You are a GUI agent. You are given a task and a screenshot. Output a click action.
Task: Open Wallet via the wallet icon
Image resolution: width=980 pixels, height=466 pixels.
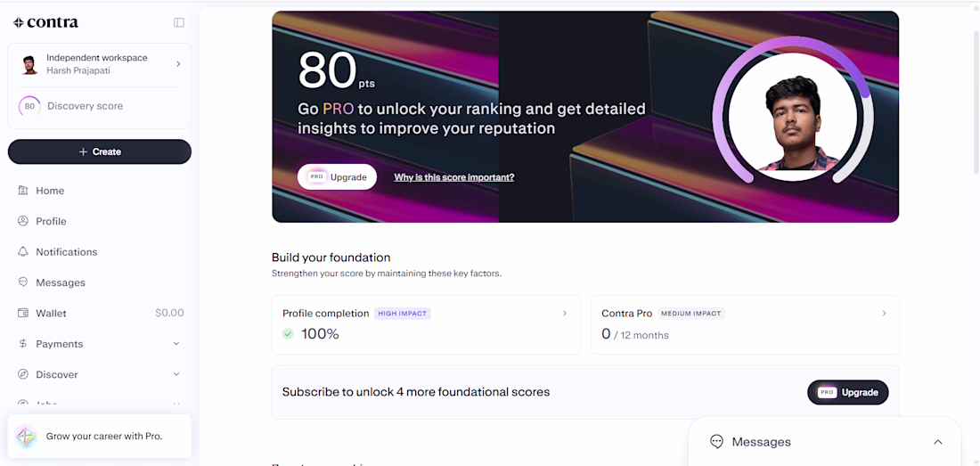coord(23,313)
